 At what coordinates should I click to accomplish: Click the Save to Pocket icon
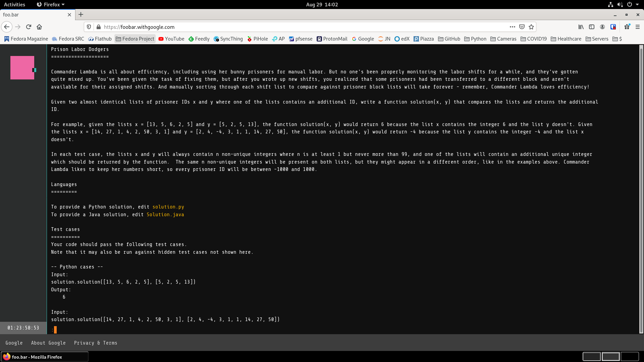pos(522,27)
